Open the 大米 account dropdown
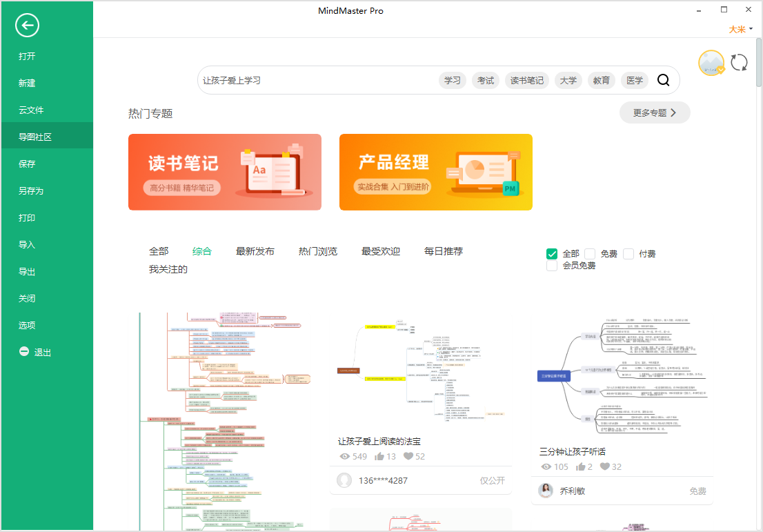This screenshot has height=532, width=763. pyautogui.click(x=740, y=29)
